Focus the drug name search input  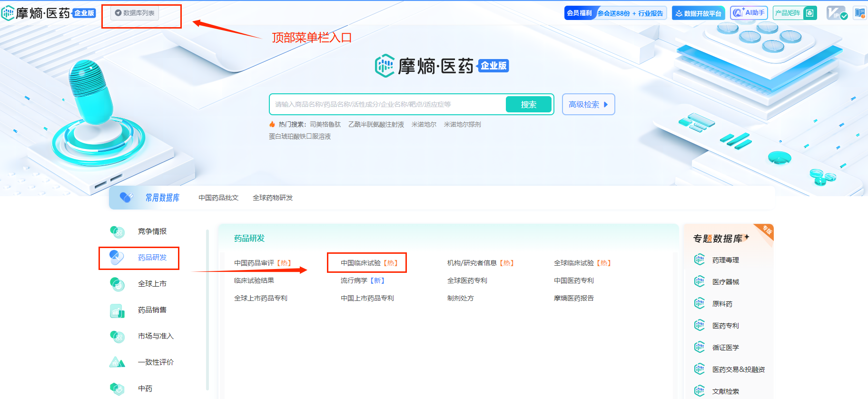tap(388, 104)
